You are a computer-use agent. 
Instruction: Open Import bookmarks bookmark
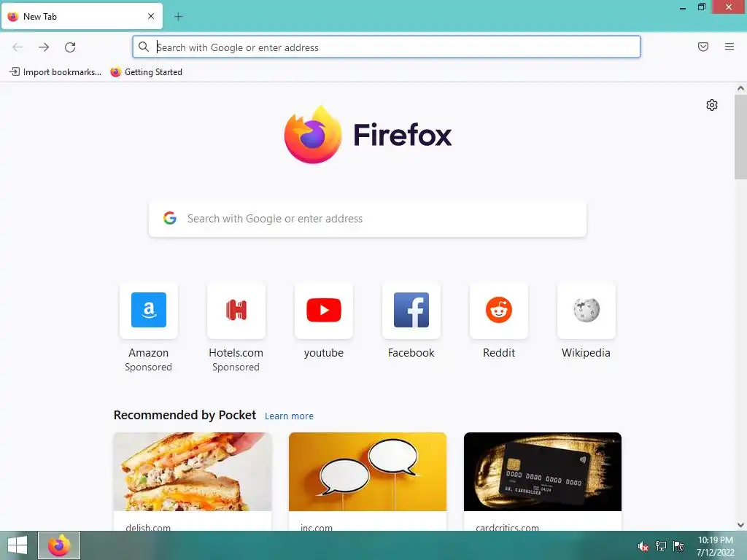[x=55, y=72]
